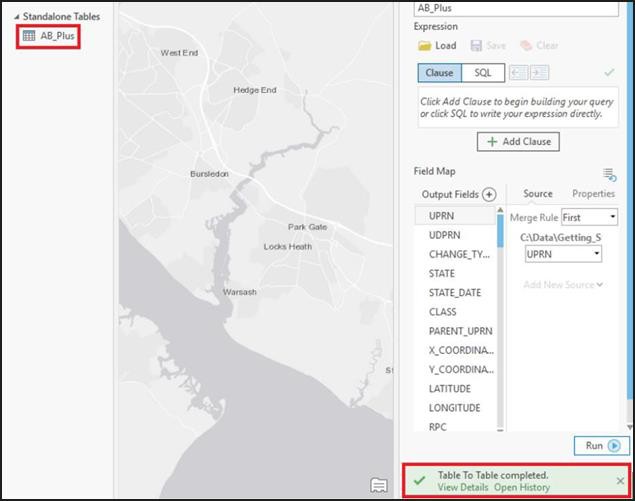Expand the Add New Source menu

point(563,285)
